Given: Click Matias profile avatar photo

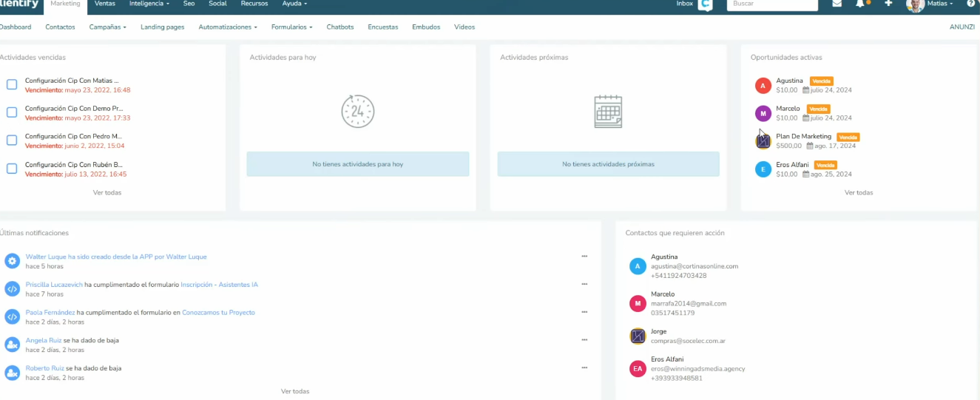Looking at the screenshot, I should pyautogui.click(x=915, y=4).
